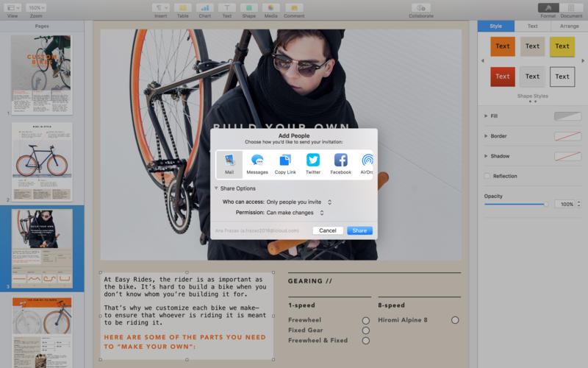
Task: Choose Mail as invitation method
Action: 229,164
